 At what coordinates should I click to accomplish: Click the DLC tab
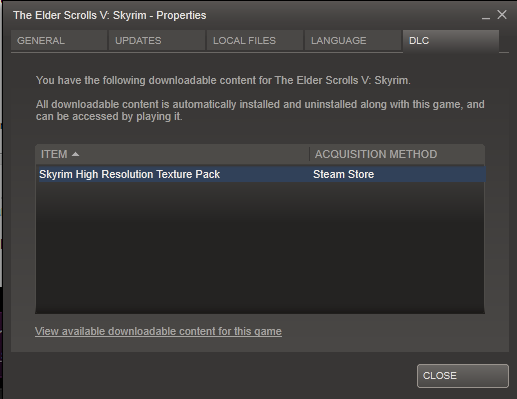coord(451,41)
